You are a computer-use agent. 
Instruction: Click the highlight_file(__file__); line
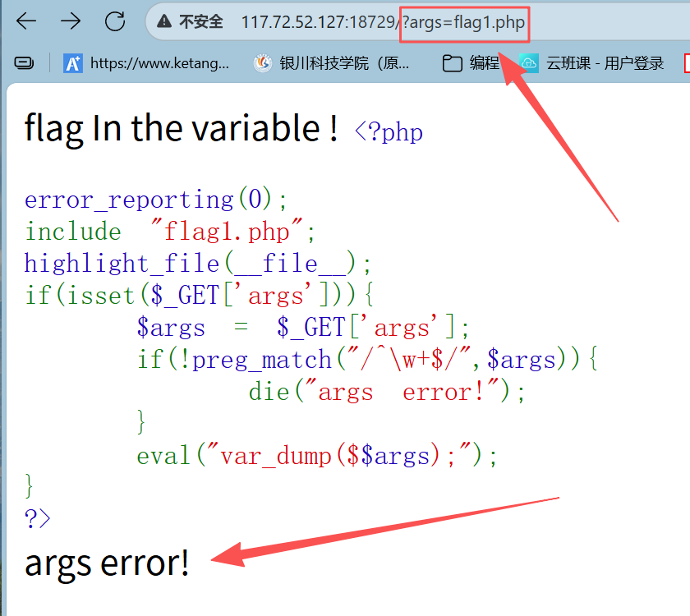pyautogui.click(x=198, y=263)
